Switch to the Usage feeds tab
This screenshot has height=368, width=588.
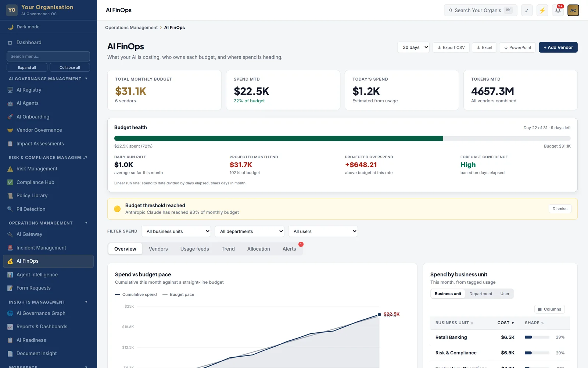(195, 249)
